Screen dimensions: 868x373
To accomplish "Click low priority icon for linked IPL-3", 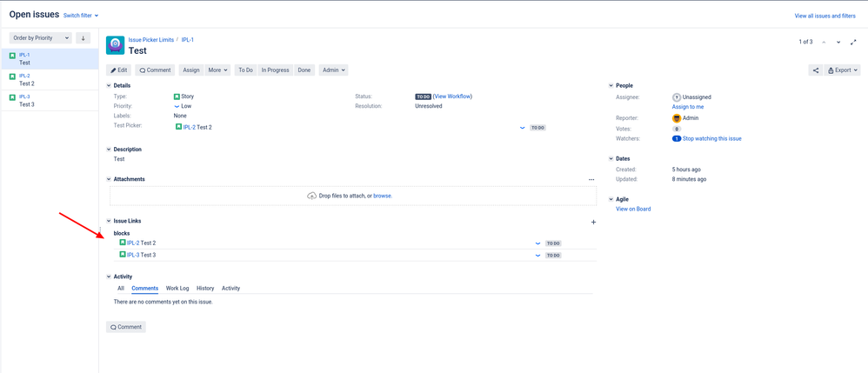I will click(537, 256).
